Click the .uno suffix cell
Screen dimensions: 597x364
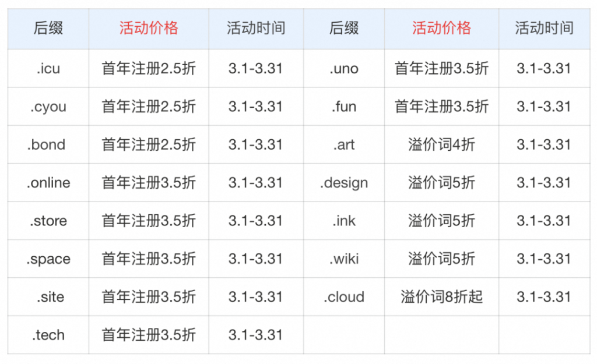click(x=344, y=68)
